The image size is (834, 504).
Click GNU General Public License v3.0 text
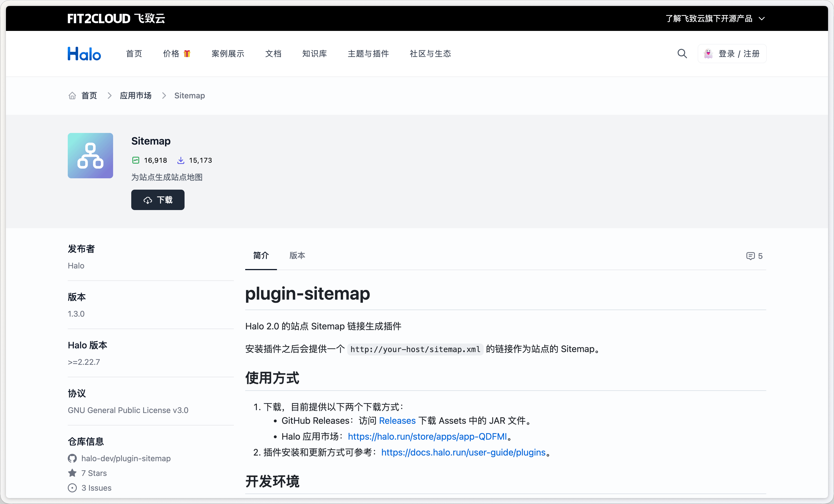tap(128, 410)
